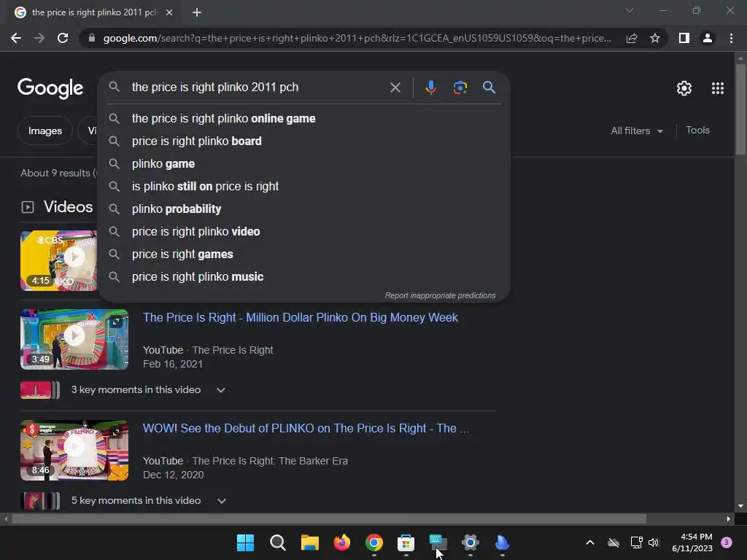Screen dimensions: 747x560
Task: Play the 8:46 video thumbnail
Action: [x=74, y=450]
